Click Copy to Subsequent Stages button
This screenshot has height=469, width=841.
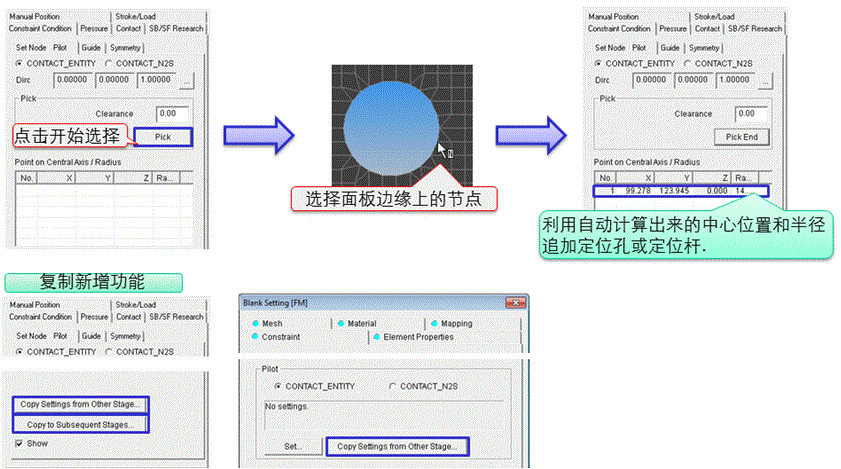(80, 425)
